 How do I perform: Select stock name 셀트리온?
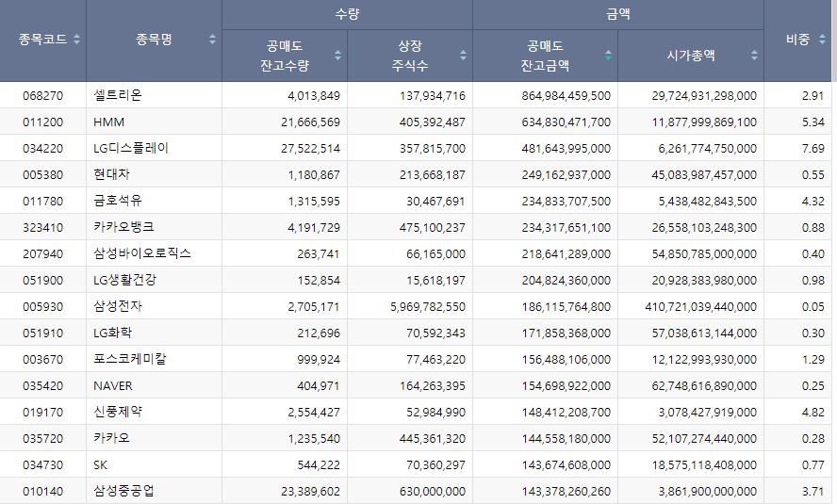point(118,95)
